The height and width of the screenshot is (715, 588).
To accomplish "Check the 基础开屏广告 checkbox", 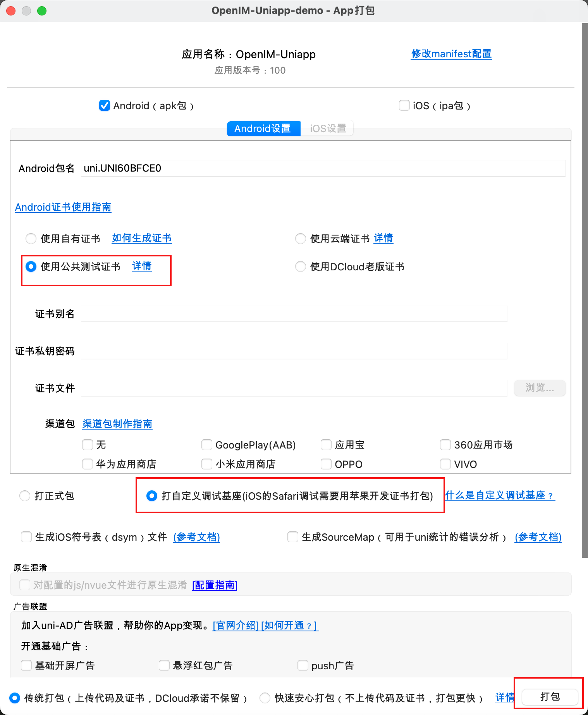I will pos(26,665).
